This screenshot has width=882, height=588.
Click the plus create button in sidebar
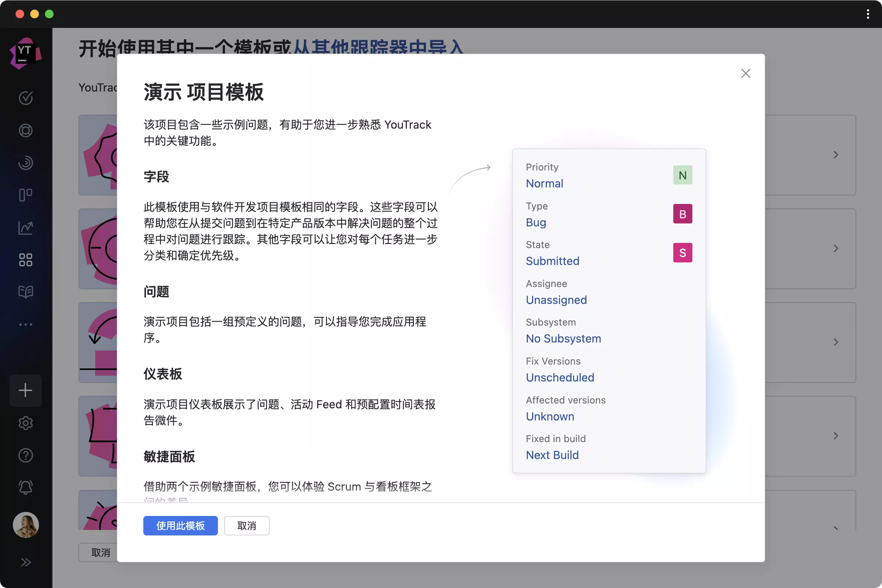coord(25,390)
